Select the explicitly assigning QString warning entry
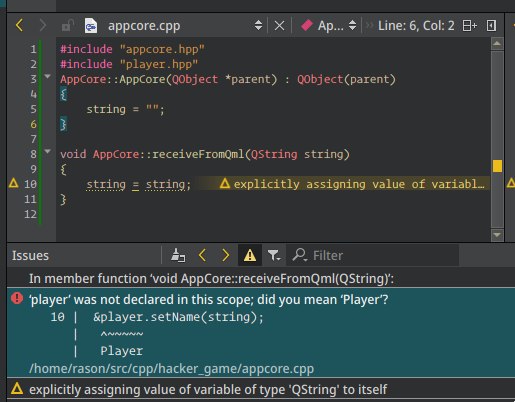This screenshot has height=402, width=515. click(x=261, y=389)
